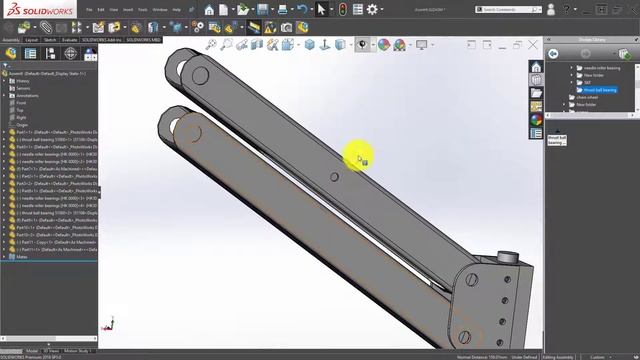Screen dimensions: 640x360
Task: Open SOLIDWORKS Resources home icon in task pane
Action: pyautogui.click(x=536, y=67)
